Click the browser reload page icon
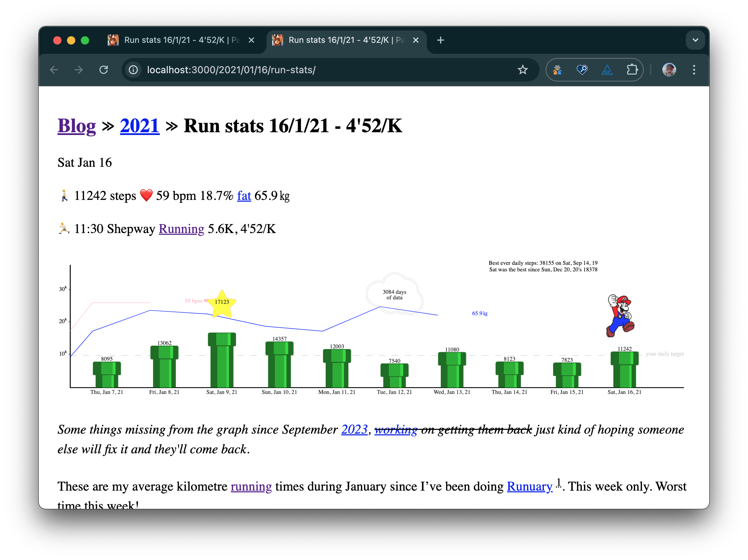 (x=104, y=70)
